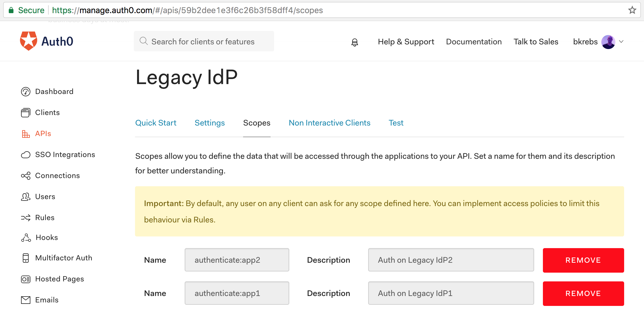Click the Multifactor Auth phone icon
This screenshot has width=644, height=310.
[x=26, y=258]
